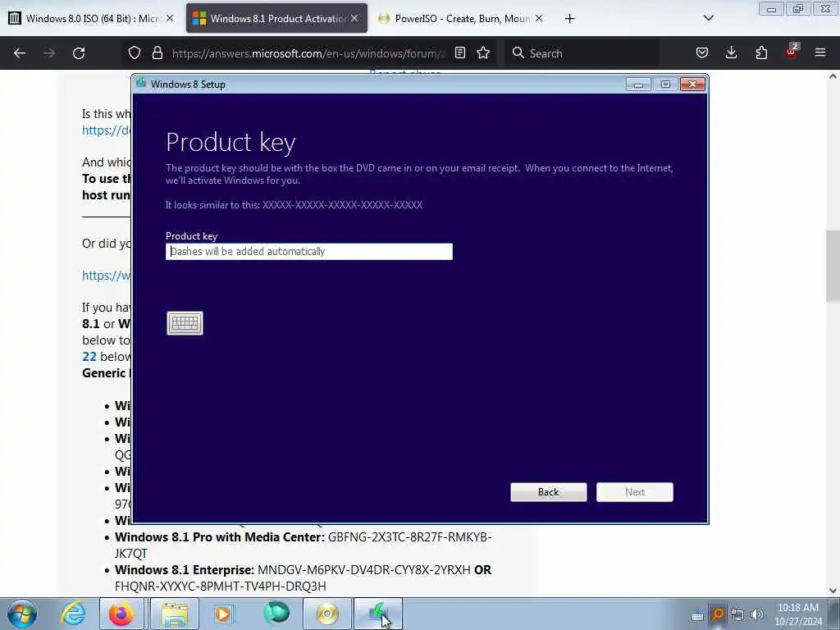Image resolution: width=840 pixels, height=630 pixels.
Task: Click the Product key heading text
Action: (231, 142)
